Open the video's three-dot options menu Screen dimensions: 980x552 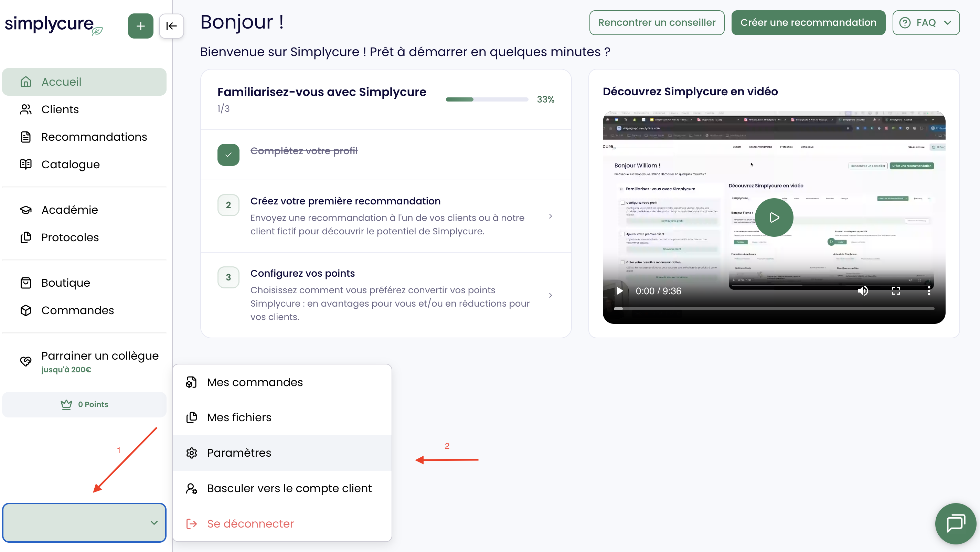click(x=929, y=291)
